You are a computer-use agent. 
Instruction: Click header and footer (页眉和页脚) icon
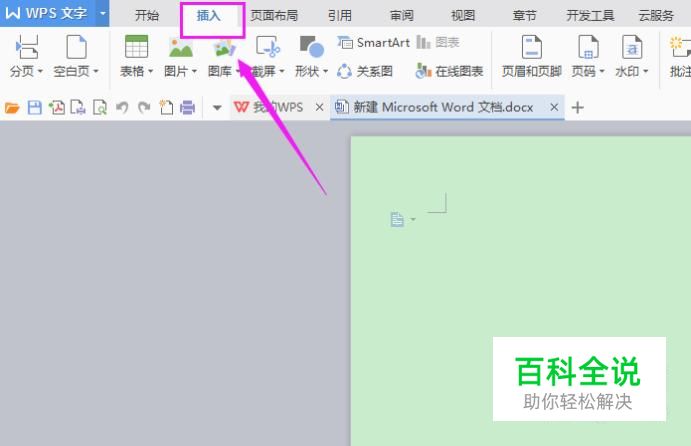tap(531, 47)
